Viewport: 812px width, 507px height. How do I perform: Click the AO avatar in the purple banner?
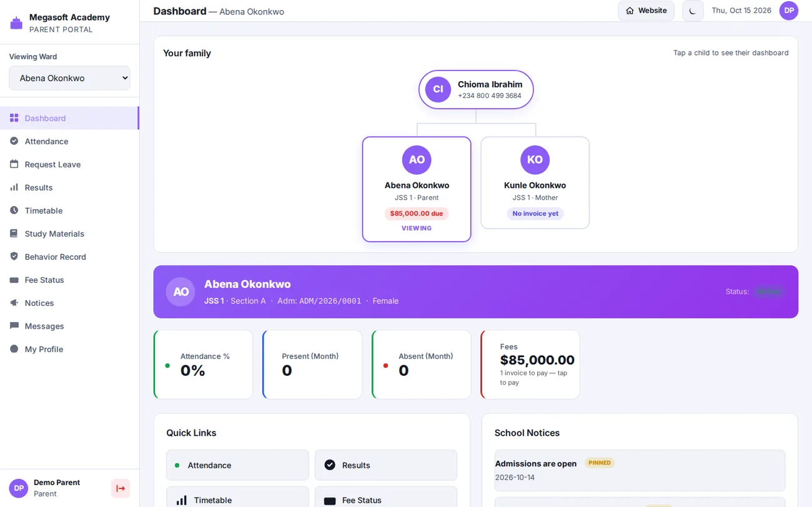click(x=181, y=292)
